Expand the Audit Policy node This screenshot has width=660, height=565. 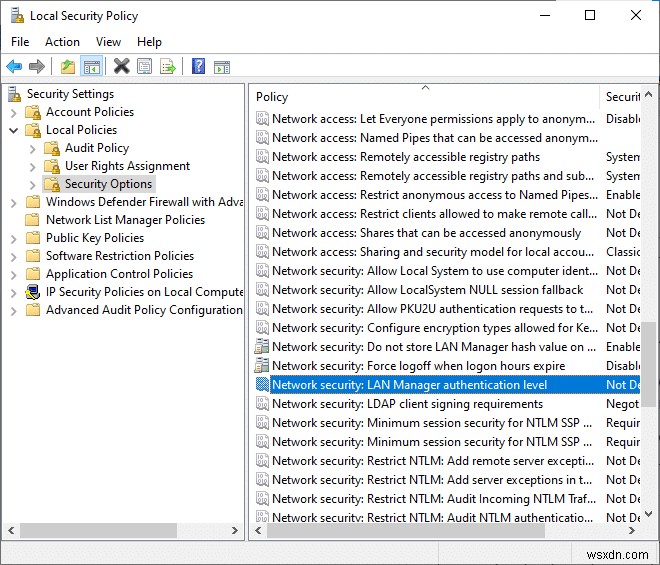(x=33, y=149)
